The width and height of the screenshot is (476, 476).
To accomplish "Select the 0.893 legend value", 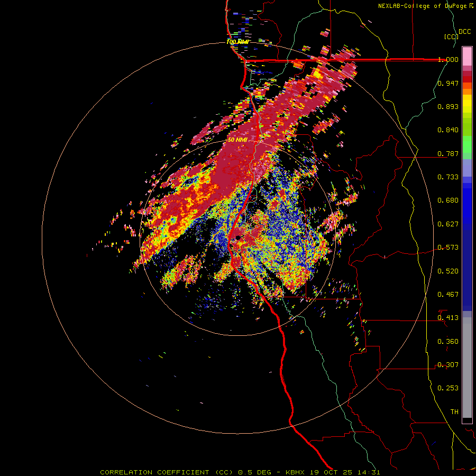I will (x=448, y=106).
